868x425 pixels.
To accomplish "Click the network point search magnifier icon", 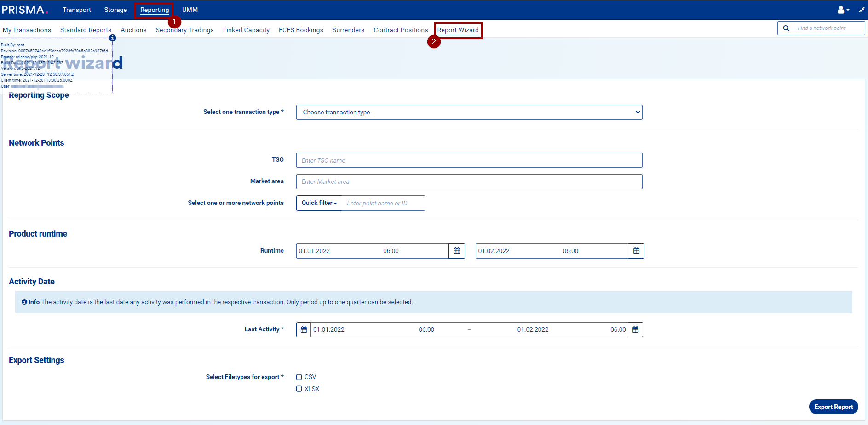I will (x=786, y=28).
